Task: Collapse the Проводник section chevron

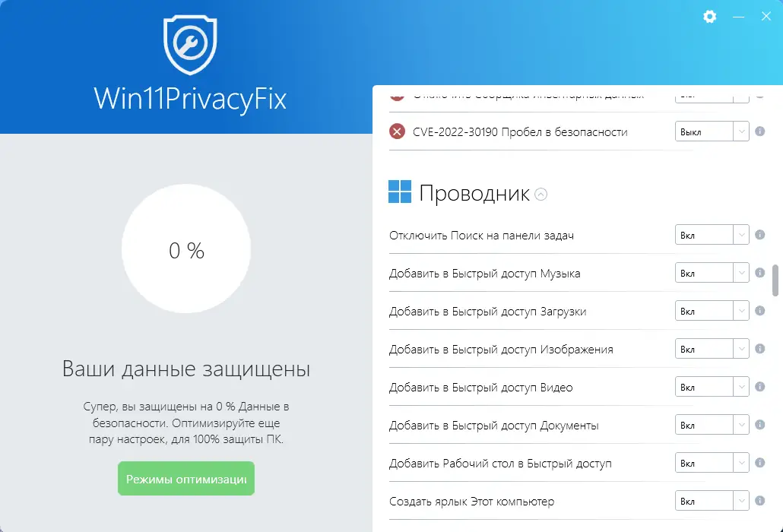Action: coord(541,195)
